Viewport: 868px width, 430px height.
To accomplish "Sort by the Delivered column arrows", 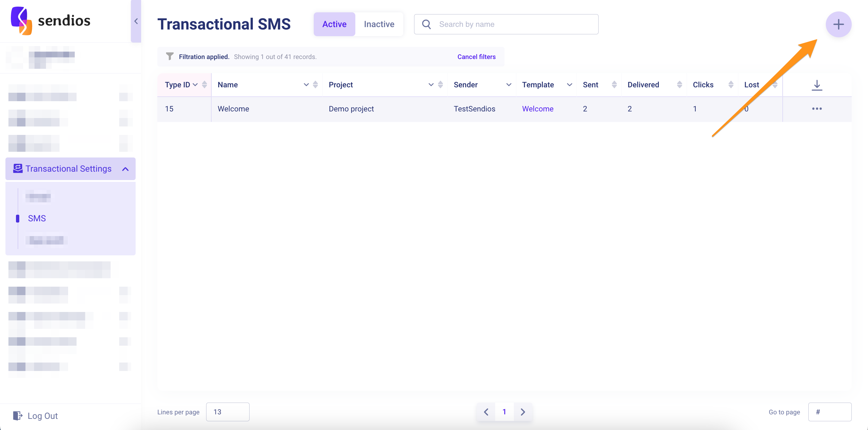I will coord(679,85).
